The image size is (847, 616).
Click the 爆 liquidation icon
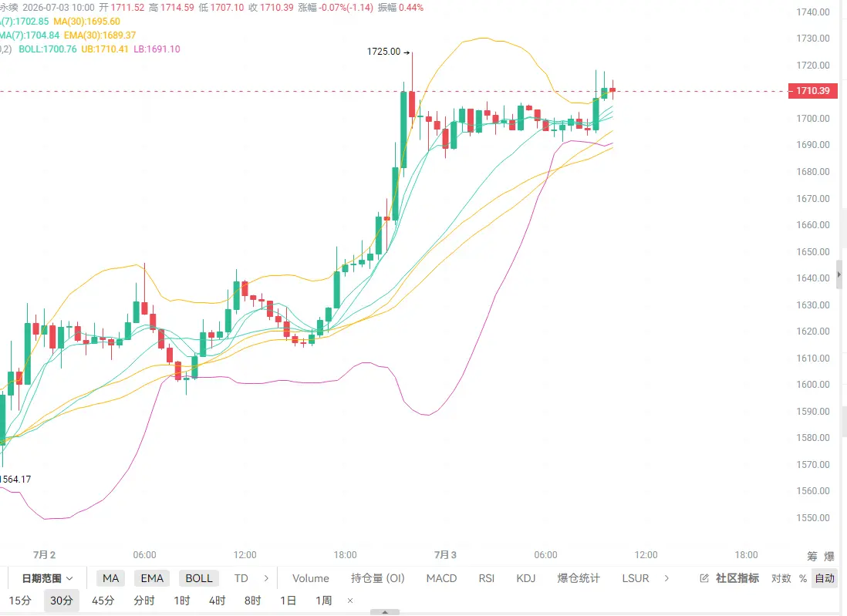829,556
